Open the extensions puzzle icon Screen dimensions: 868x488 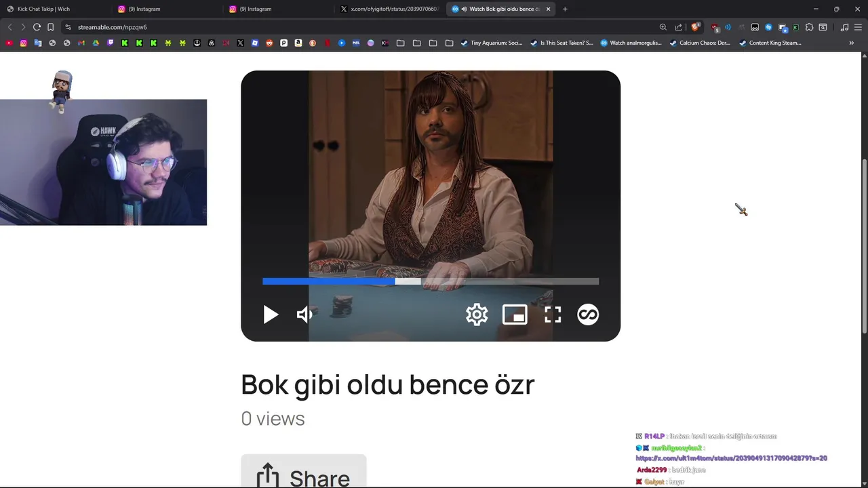tap(809, 27)
